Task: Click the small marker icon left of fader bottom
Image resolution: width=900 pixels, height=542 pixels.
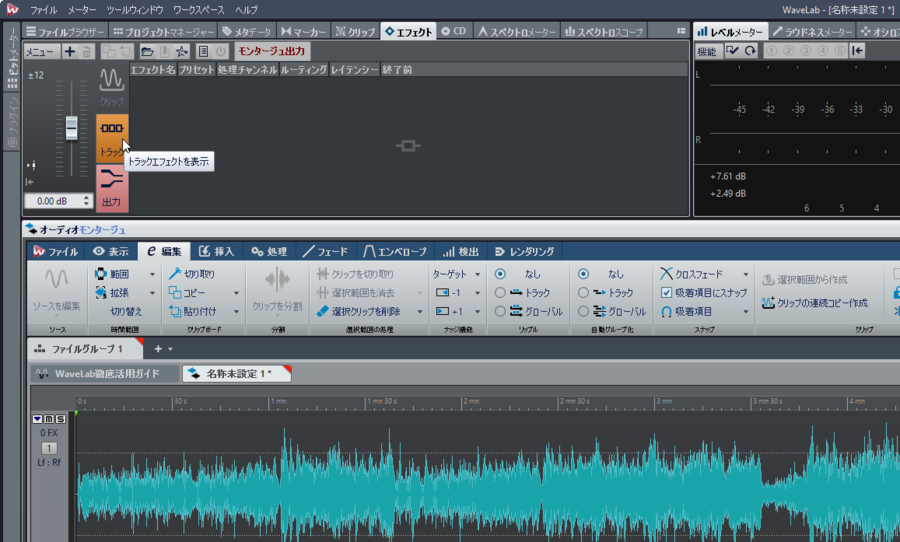Action: click(31, 165)
